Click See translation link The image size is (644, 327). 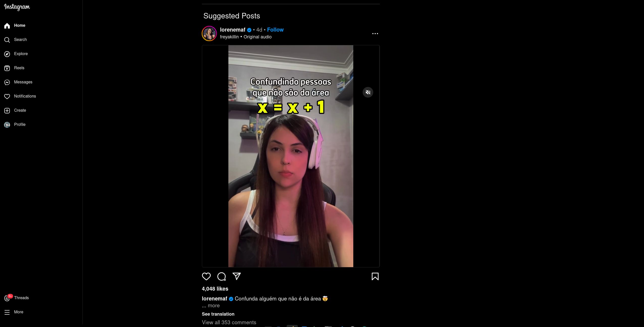[218, 314]
